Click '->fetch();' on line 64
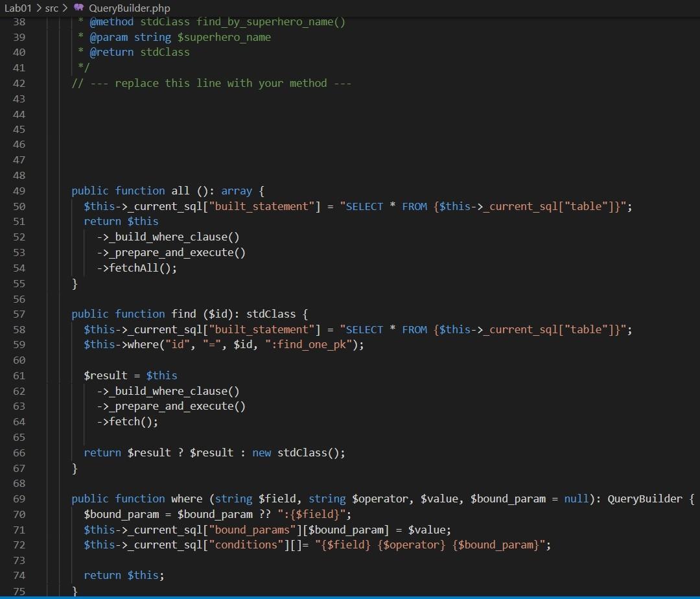 point(127,422)
